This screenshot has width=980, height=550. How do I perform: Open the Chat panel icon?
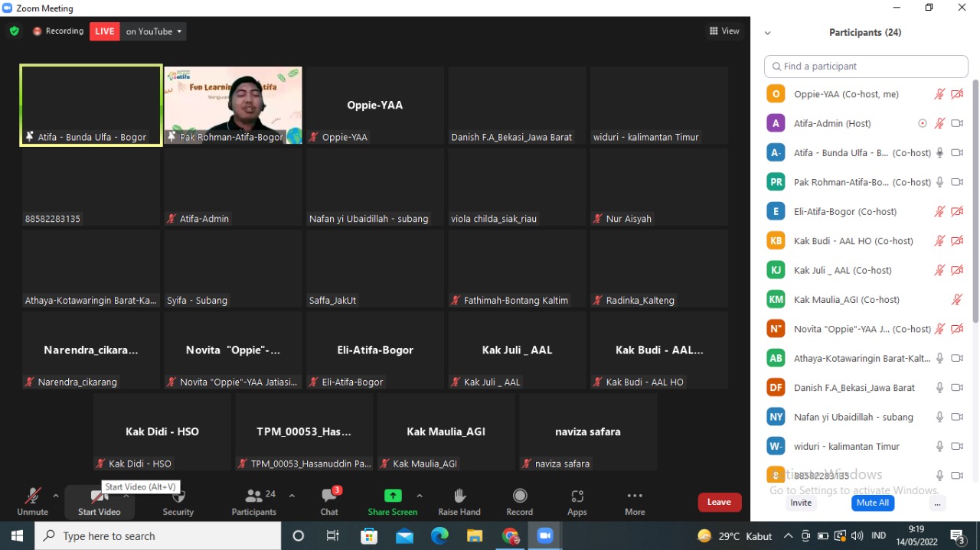[329, 496]
